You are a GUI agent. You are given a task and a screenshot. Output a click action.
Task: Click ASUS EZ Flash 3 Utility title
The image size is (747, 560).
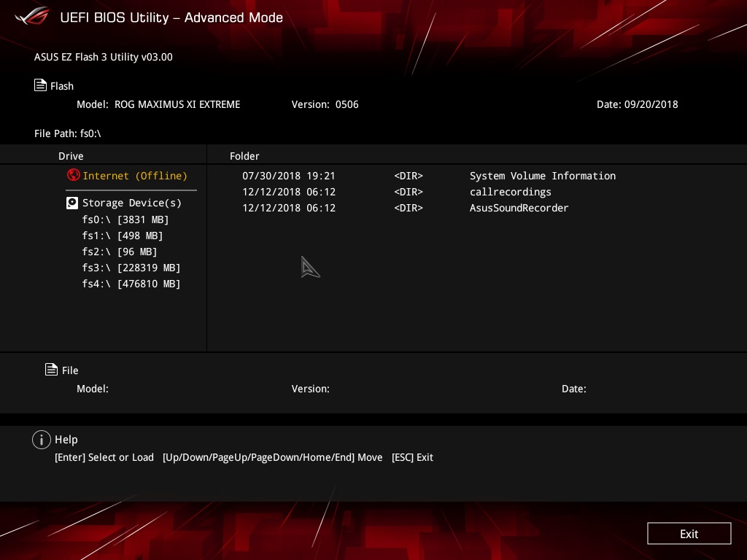104,57
